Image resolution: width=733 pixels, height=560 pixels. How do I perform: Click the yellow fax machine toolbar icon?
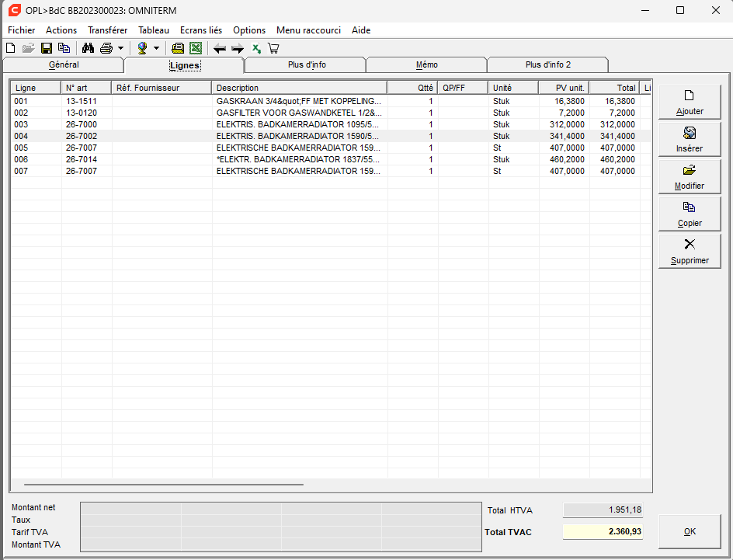point(178,48)
